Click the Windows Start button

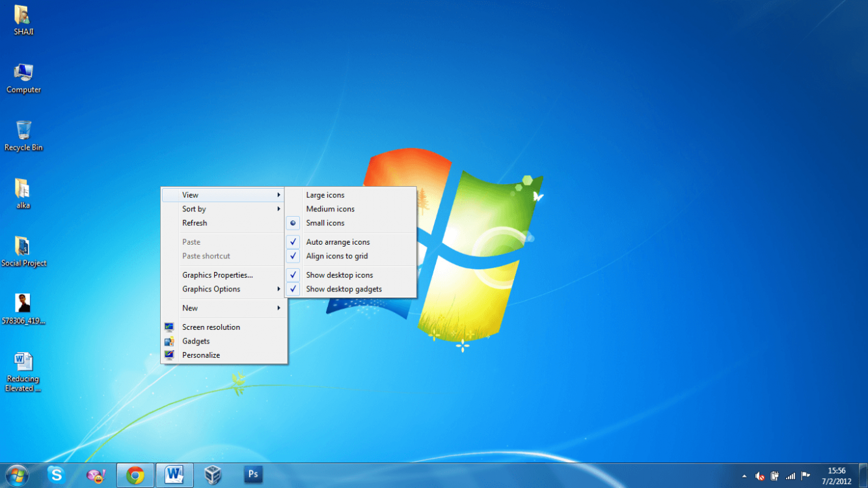[17, 476]
